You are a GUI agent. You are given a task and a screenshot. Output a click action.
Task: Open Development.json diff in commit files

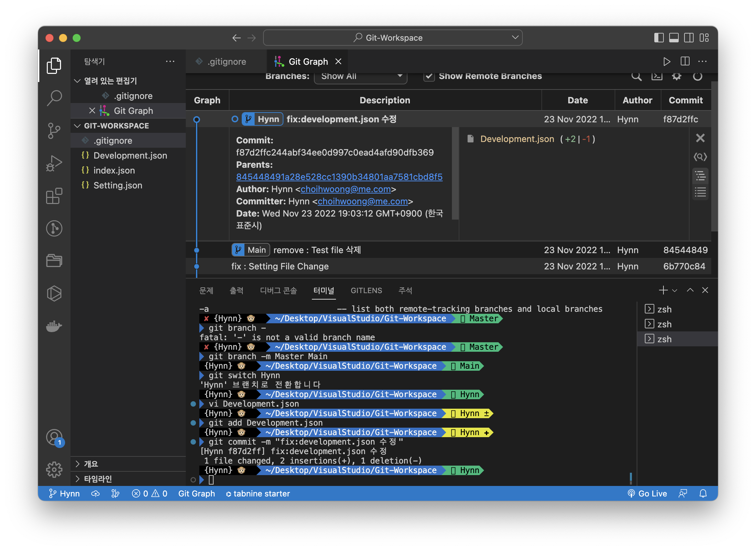click(517, 139)
